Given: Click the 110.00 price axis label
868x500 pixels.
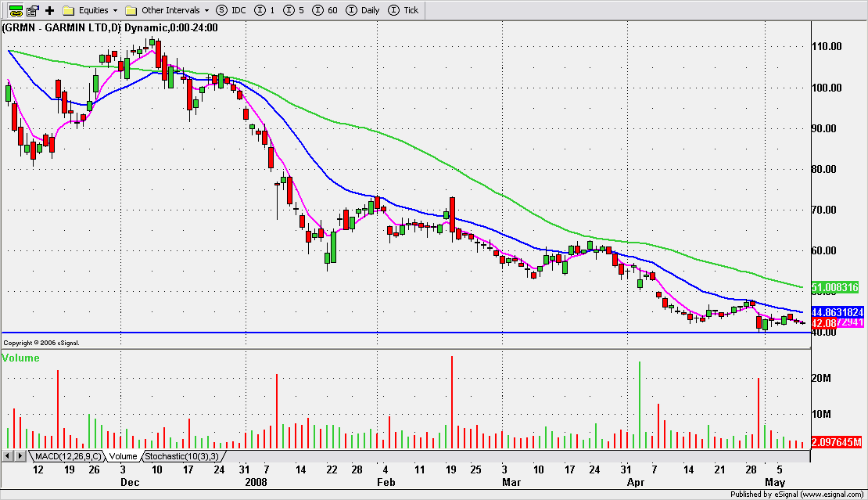Looking at the screenshot, I should click(x=827, y=46).
